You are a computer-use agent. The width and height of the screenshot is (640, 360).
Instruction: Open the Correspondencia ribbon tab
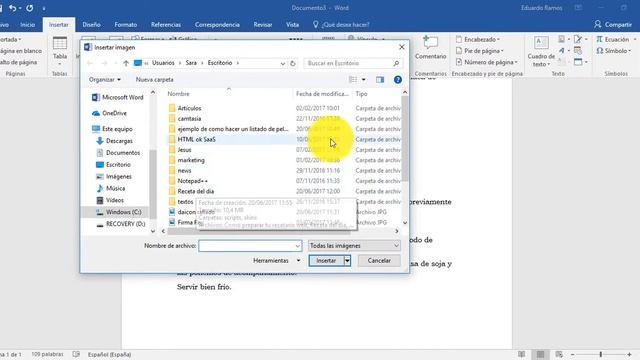point(217,24)
